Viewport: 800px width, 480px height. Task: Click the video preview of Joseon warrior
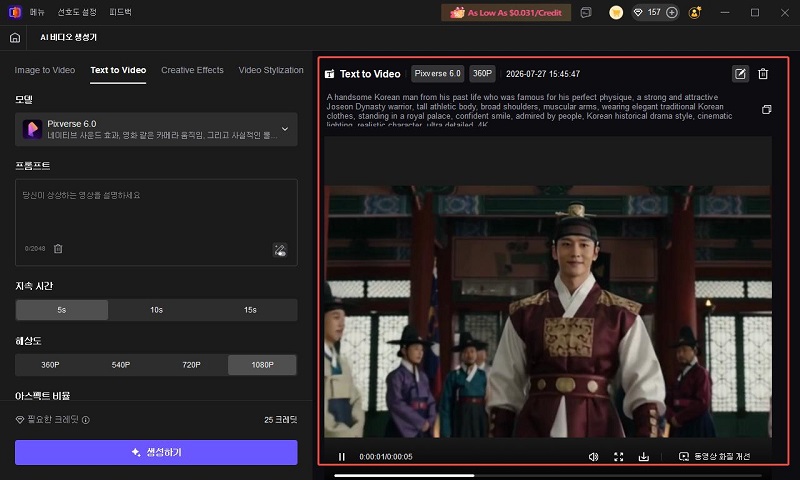click(x=548, y=311)
